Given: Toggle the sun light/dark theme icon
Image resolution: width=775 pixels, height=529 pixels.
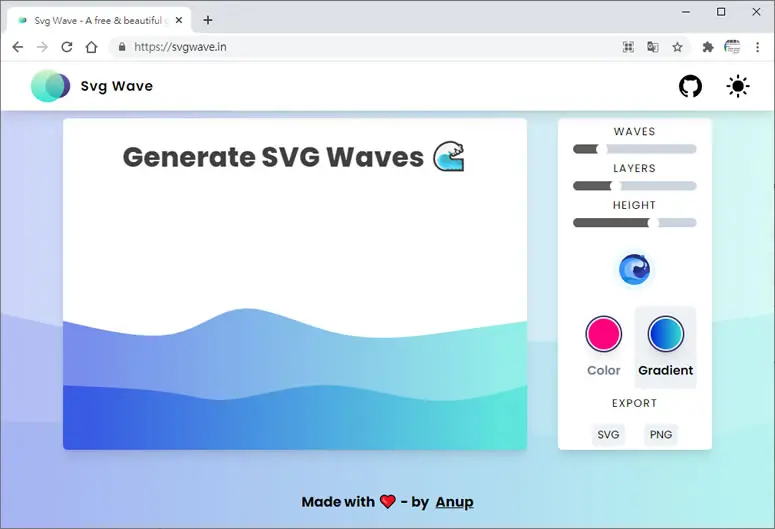Looking at the screenshot, I should [x=737, y=87].
